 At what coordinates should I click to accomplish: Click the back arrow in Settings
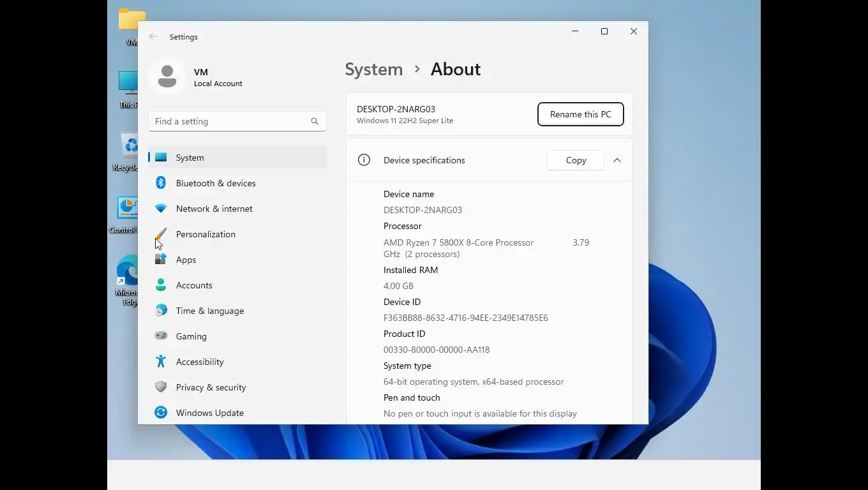tap(153, 37)
